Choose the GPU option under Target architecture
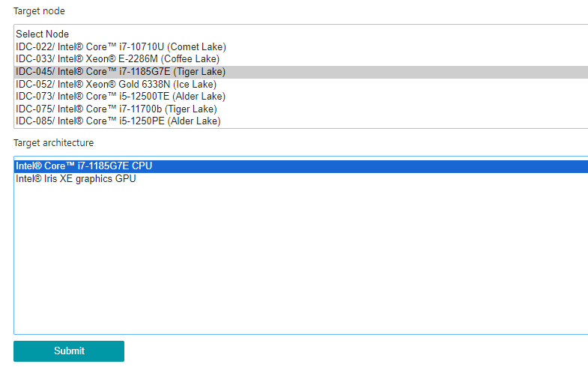 point(76,179)
